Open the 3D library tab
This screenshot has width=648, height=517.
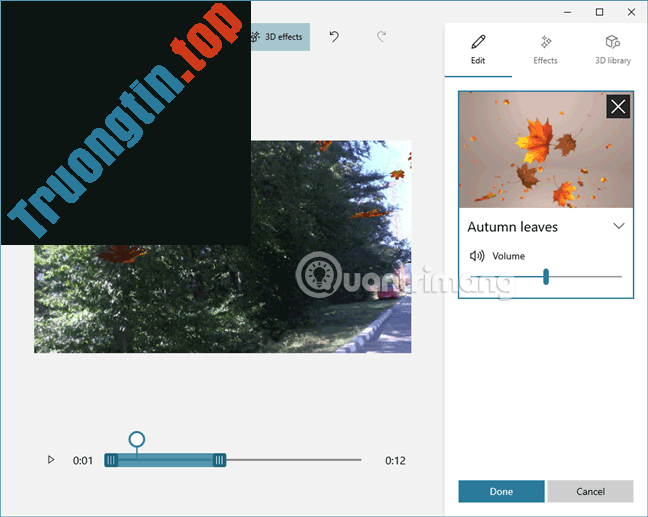[x=613, y=50]
